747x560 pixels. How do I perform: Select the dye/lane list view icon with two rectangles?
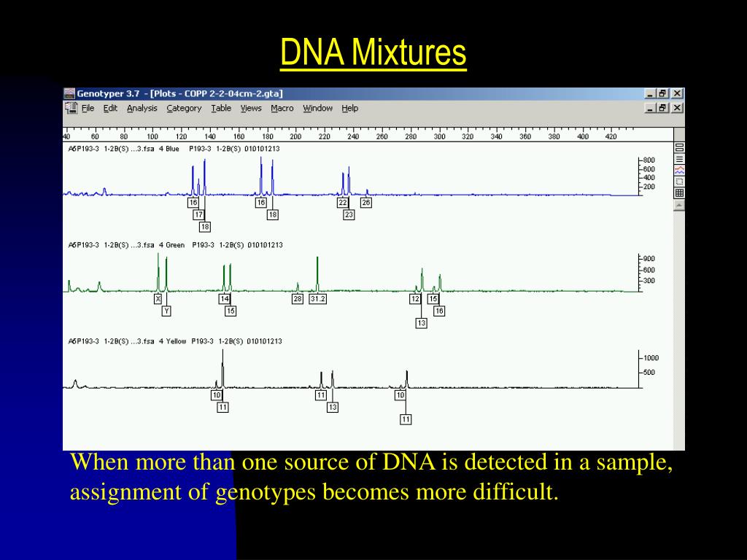click(x=679, y=147)
